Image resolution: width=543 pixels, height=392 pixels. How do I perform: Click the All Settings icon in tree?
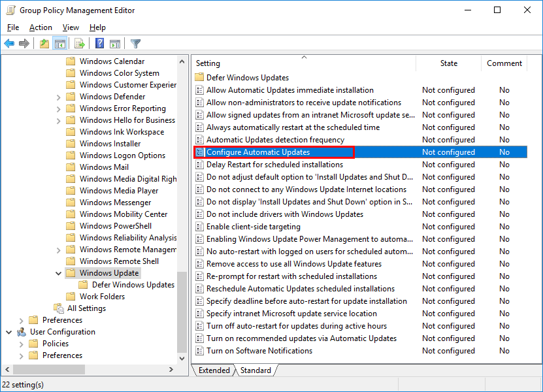(59, 308)
